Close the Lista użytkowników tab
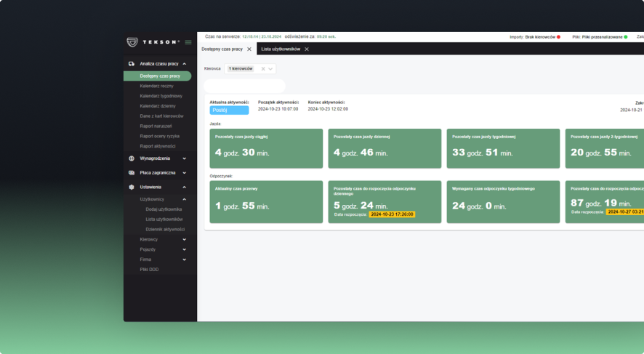The image size is (644, 354). 307,49
